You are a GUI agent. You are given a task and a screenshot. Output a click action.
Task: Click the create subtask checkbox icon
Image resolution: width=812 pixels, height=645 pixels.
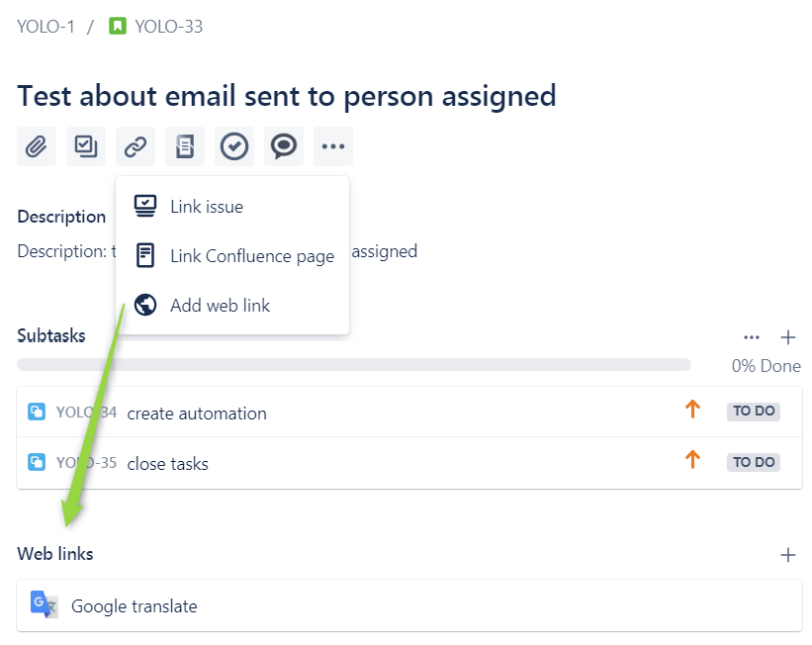(x=86, y=146)
